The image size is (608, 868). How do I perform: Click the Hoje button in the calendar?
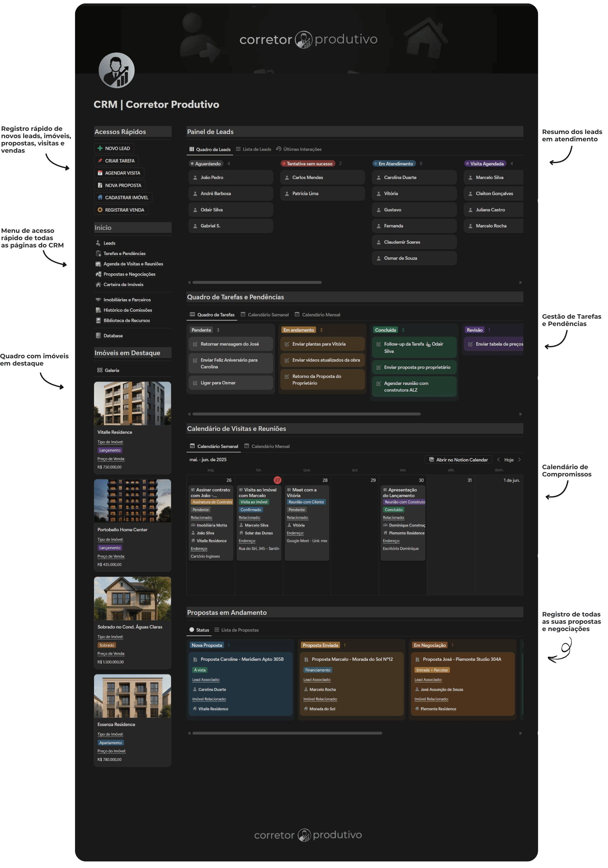click(509, 460)
